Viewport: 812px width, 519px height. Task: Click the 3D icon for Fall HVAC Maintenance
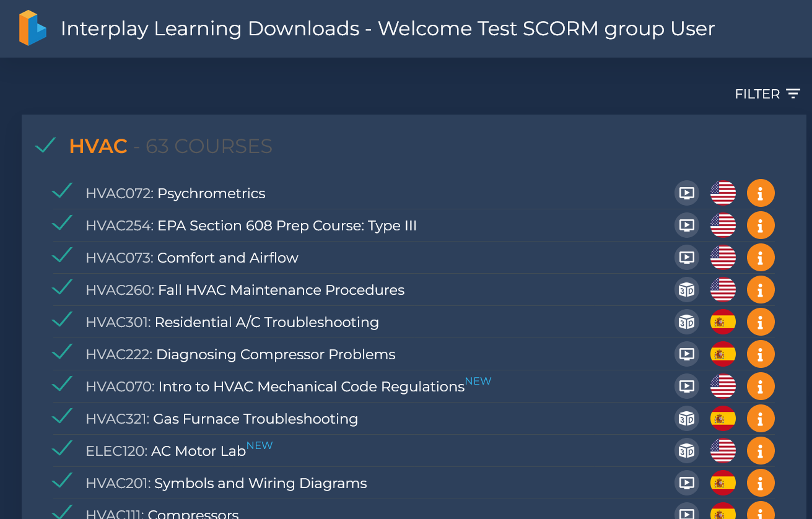pos(686,290)
